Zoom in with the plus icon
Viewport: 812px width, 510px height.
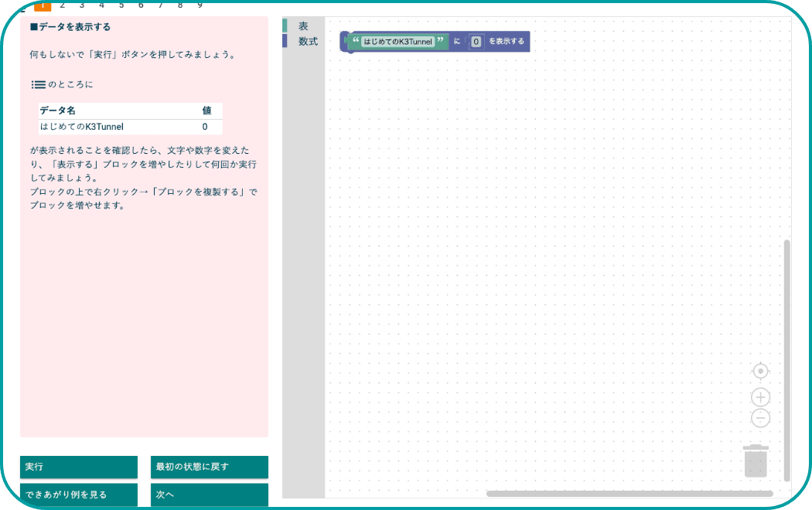pyautogui.click(x=760, y=397)
